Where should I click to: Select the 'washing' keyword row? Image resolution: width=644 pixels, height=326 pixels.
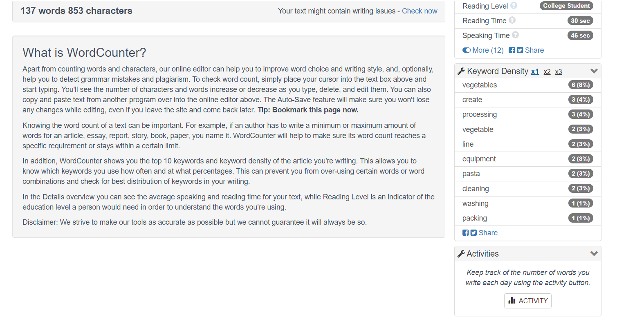pos(528,203)
